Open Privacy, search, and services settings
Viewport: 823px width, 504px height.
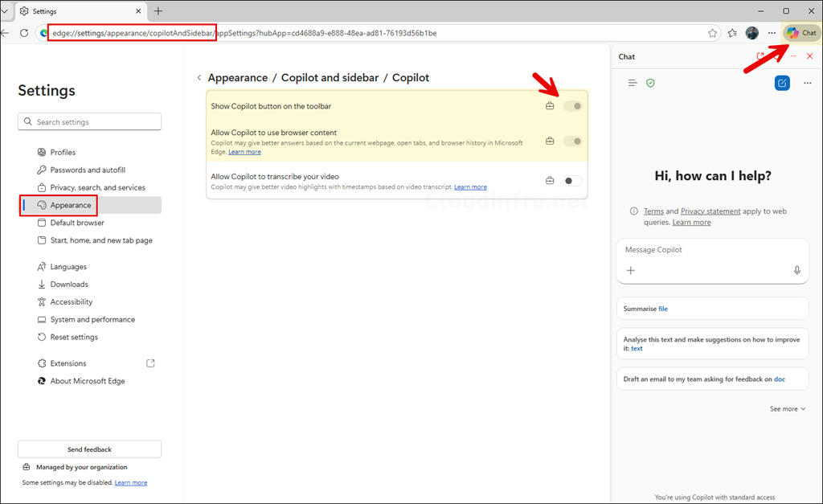pyautogui.click(x=97, y=187)
